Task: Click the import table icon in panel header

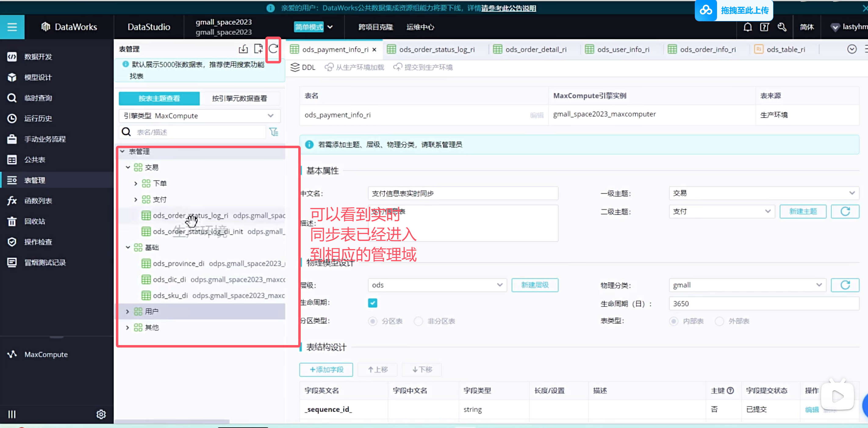Action: coord(243,49)
